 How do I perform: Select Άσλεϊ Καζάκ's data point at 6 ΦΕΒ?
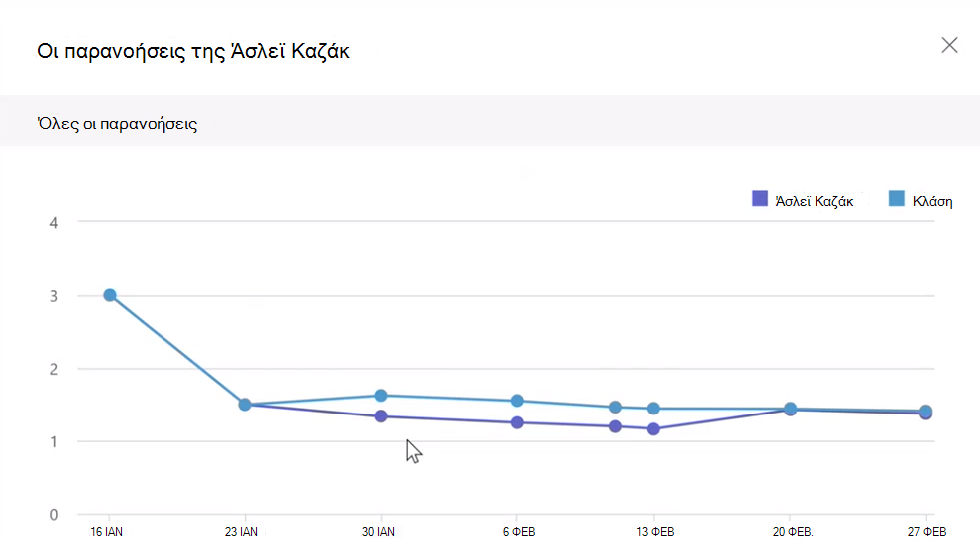click(x=517, y=422)
